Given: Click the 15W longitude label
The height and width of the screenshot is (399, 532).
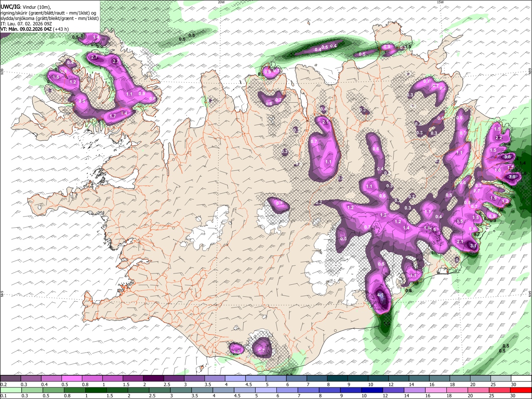Looking at the screenshot, I should pyautogui.click(x=440, y=2).
